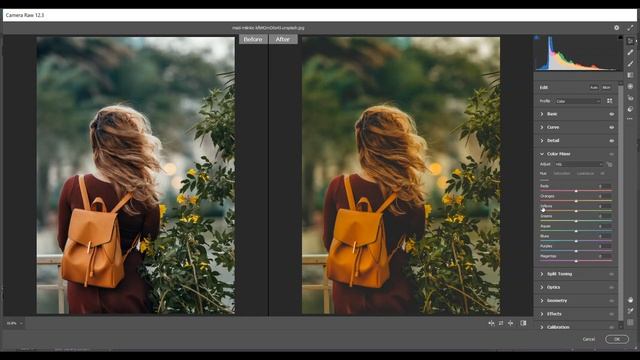Image resolution: width=640 pixels, height=360 pixels.
Task: Toggle visibility of the Curve panel
Action: 611,127
